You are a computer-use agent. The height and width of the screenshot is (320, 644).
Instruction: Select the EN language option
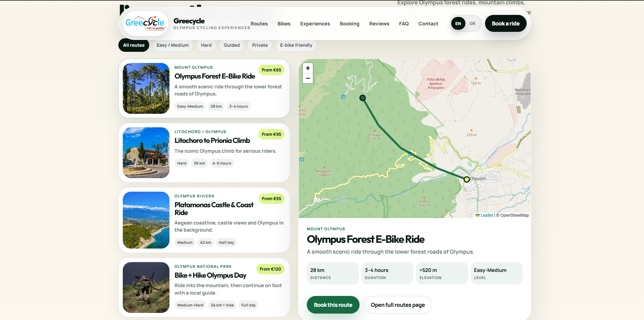tap(458, 24)
